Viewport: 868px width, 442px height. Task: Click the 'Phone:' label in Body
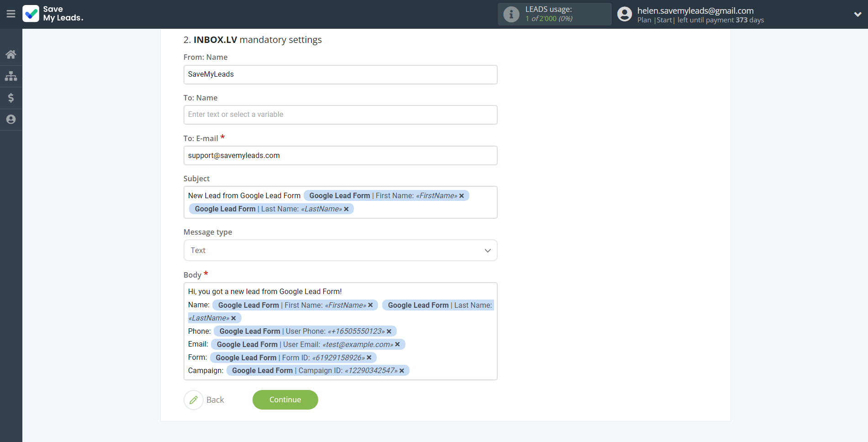click(x=200, y=331)
